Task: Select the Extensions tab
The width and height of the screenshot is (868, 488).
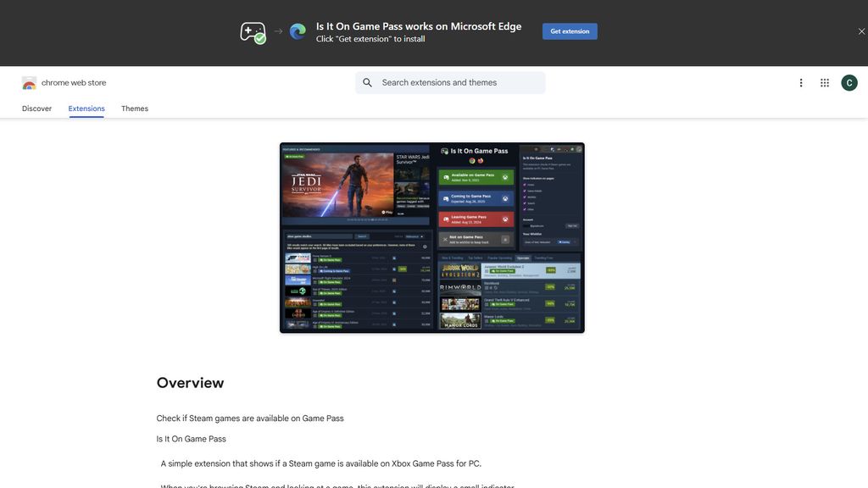Action: [x=86, y=108]
